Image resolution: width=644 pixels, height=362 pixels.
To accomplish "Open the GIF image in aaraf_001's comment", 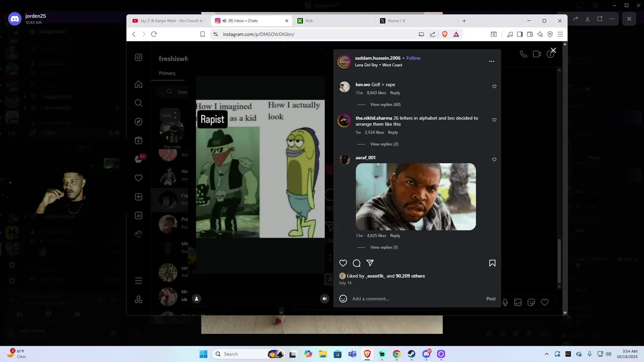I will [416, 197].
